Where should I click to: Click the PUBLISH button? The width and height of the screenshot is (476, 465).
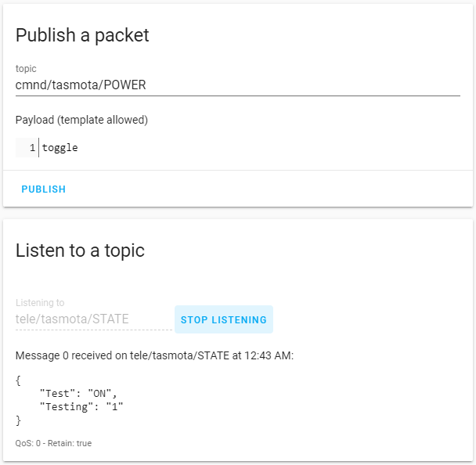44,189
